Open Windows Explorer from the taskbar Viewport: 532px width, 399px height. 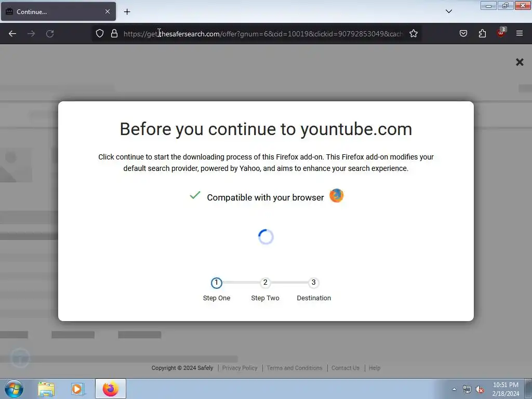pyautogui.click(x=46, y=389)
